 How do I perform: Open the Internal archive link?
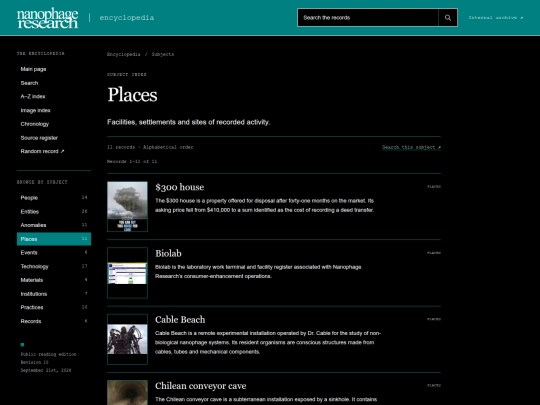tap(496, 18)
